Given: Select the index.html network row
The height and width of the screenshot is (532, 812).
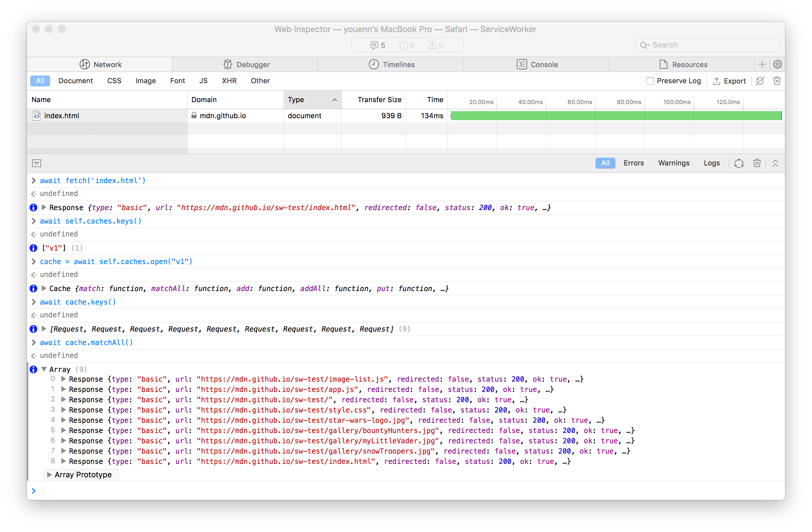Looking at the screenshot, I should coord(406,116).
